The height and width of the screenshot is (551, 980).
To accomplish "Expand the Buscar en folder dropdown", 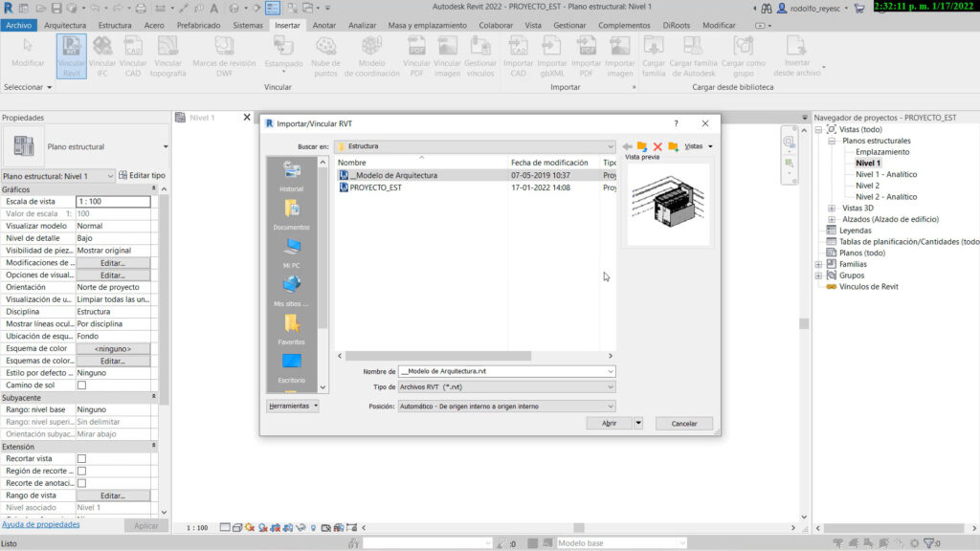I will click(x=611, y=146).
